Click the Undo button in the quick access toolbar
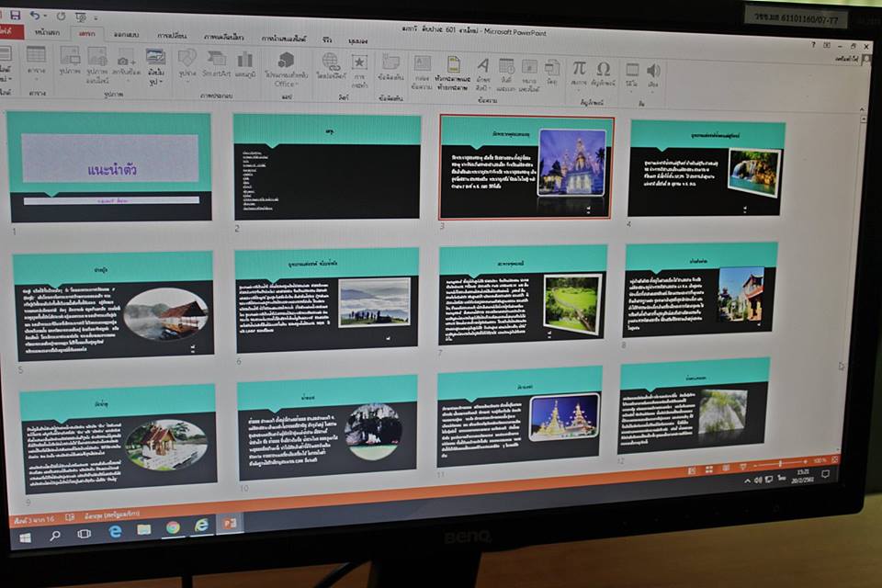Viewport: 882px width, 588px height. pos(35,16)
